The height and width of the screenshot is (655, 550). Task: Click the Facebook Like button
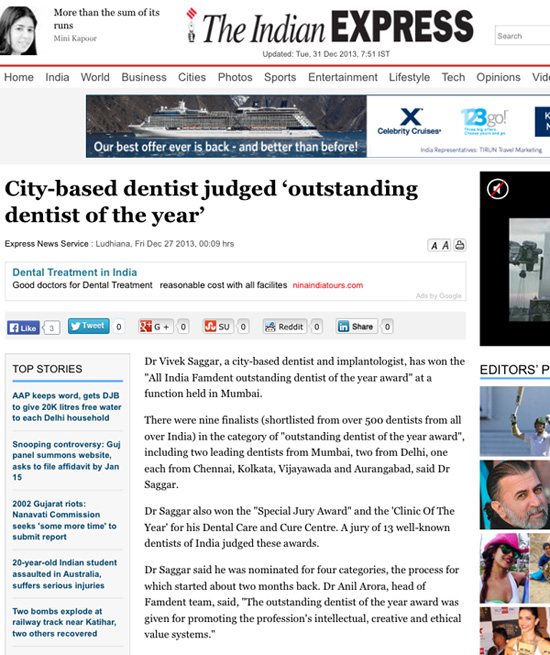coord(23,328)
